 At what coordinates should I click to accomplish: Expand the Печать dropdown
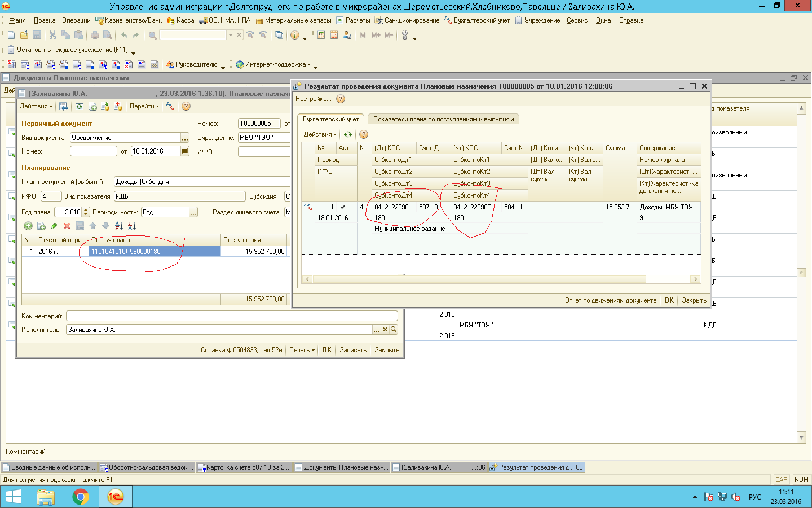coord(302,350)
